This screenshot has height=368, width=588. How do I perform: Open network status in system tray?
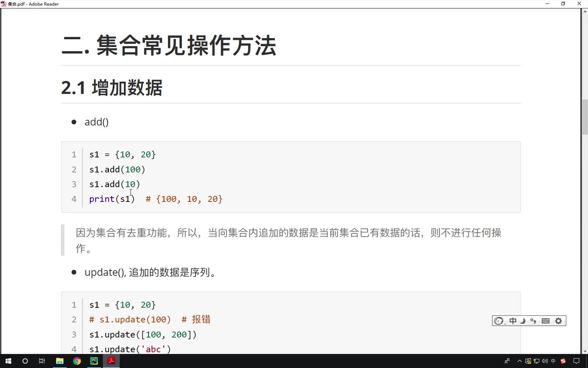tap(537, 361)
